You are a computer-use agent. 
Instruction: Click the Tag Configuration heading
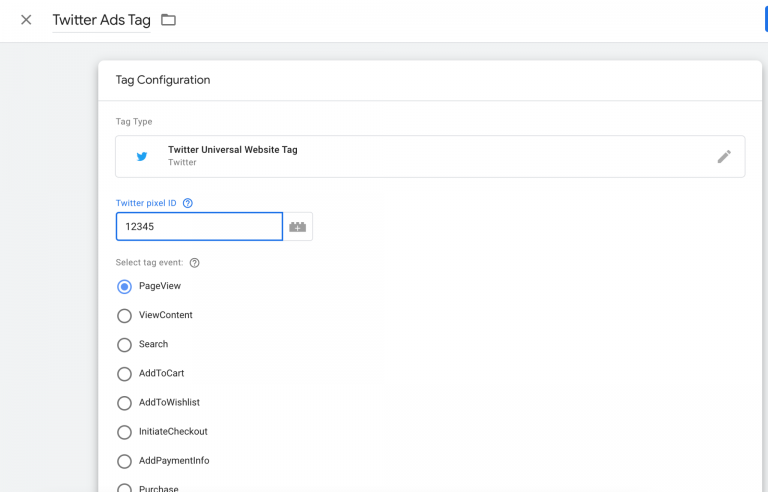163,80
